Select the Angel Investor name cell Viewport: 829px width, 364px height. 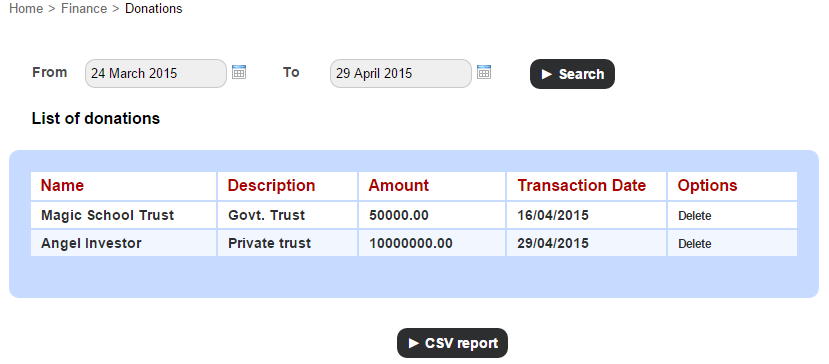tap(124, 243)
